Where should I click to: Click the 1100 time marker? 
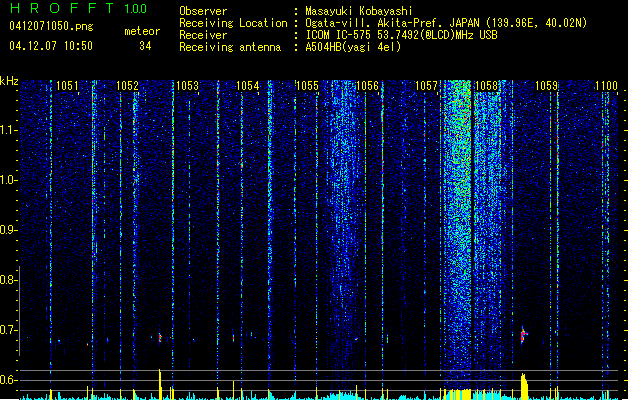pos(606,86)
